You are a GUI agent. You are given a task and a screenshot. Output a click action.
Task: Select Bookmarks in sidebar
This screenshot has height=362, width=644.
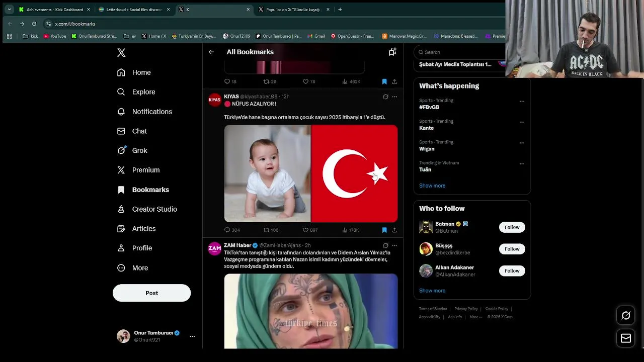coord(143,190)
